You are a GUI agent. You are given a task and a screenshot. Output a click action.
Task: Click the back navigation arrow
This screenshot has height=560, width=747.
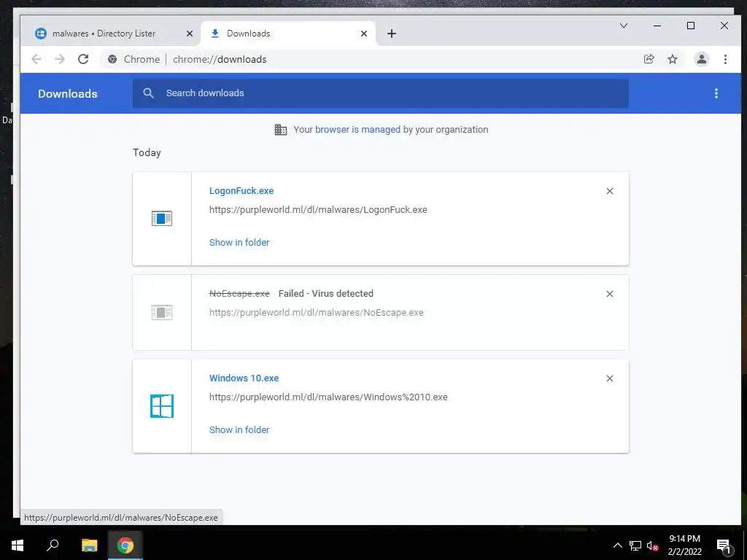(x=36, y=59)
